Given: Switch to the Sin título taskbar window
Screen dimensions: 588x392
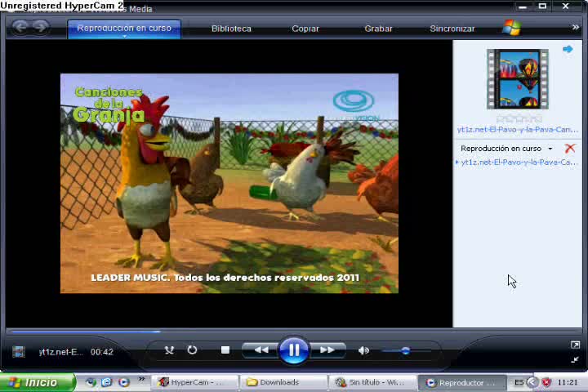Looking at the screenshot, I should pos(373,383).
